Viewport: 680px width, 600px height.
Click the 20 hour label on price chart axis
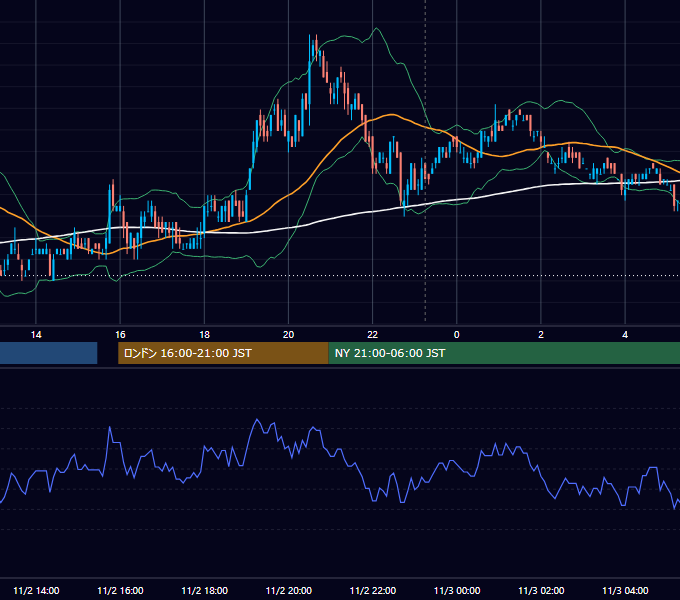pyautogui.click(x=288, y=335)
